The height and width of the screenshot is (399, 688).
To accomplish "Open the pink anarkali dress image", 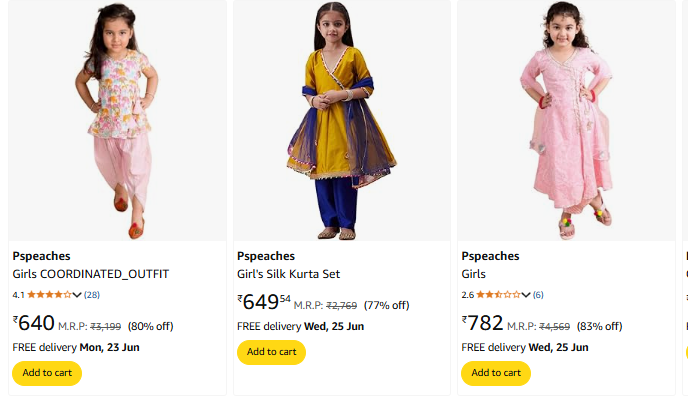I will tap(566, 120).
